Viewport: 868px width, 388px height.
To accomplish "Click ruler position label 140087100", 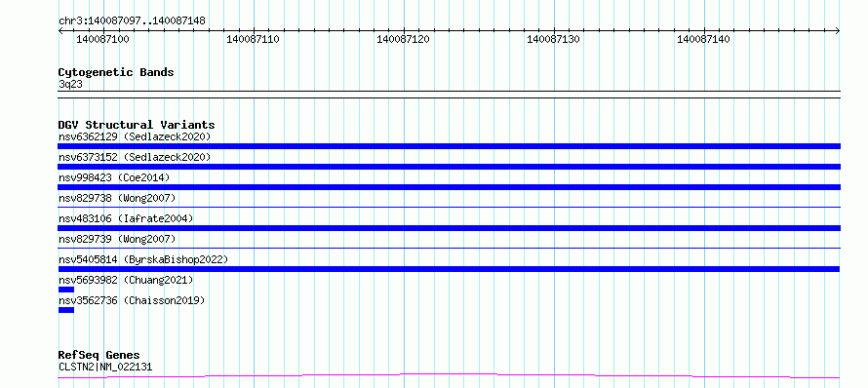I will click(102, 40).
